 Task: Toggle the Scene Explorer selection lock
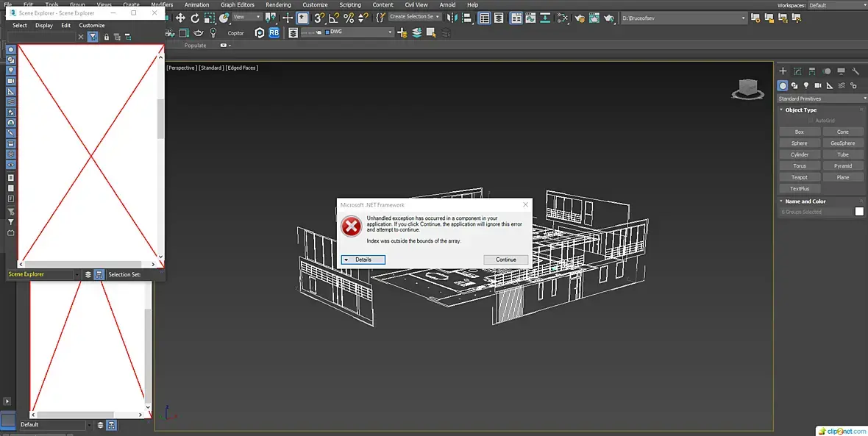(107, 37)
